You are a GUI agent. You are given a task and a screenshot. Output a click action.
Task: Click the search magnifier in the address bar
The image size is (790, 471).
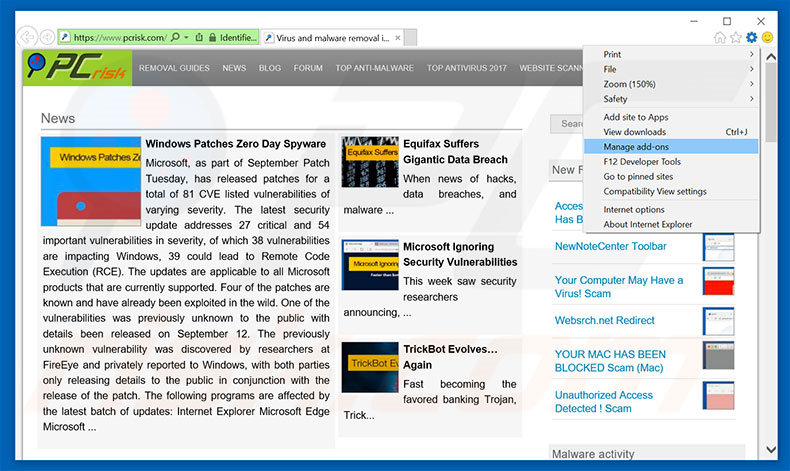(x=175, y=37)
